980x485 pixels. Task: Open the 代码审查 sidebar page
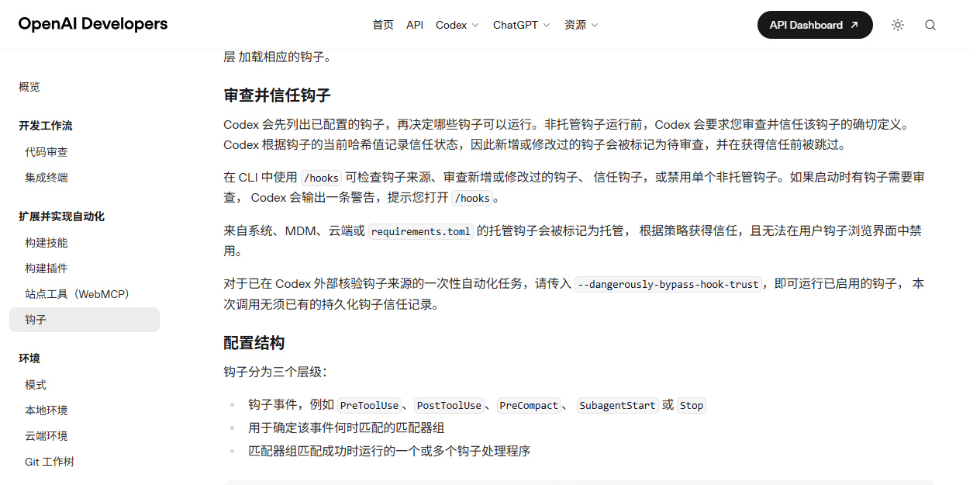click(x=47, y=152)
